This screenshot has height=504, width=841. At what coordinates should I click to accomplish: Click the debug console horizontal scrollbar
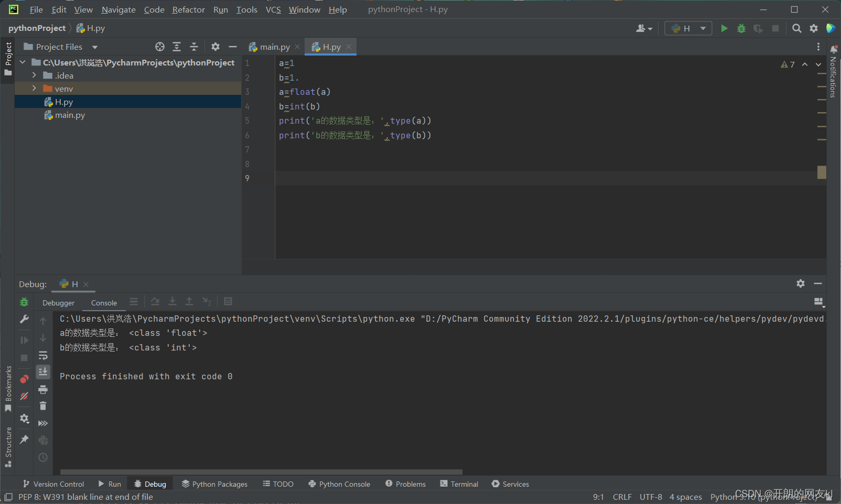pos(261,472)
